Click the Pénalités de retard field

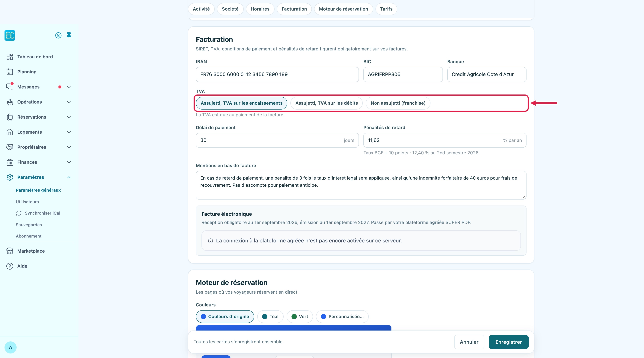click(445, 140)
